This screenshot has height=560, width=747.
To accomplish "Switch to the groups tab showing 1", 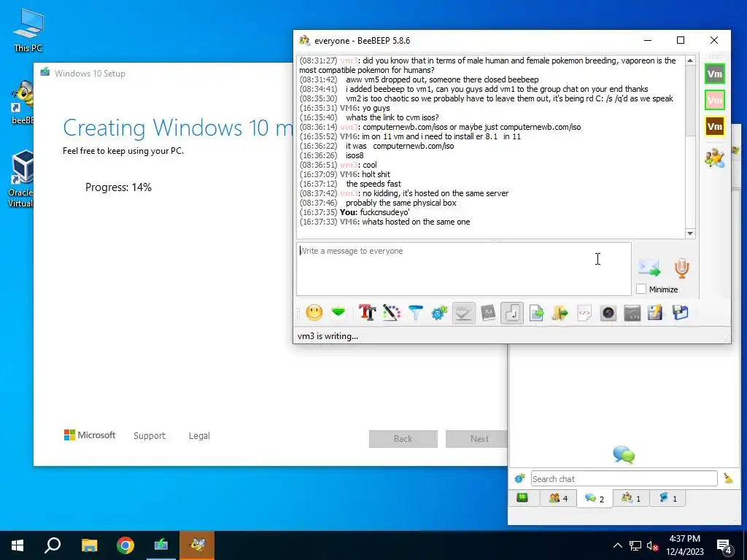I will point(631,498).
